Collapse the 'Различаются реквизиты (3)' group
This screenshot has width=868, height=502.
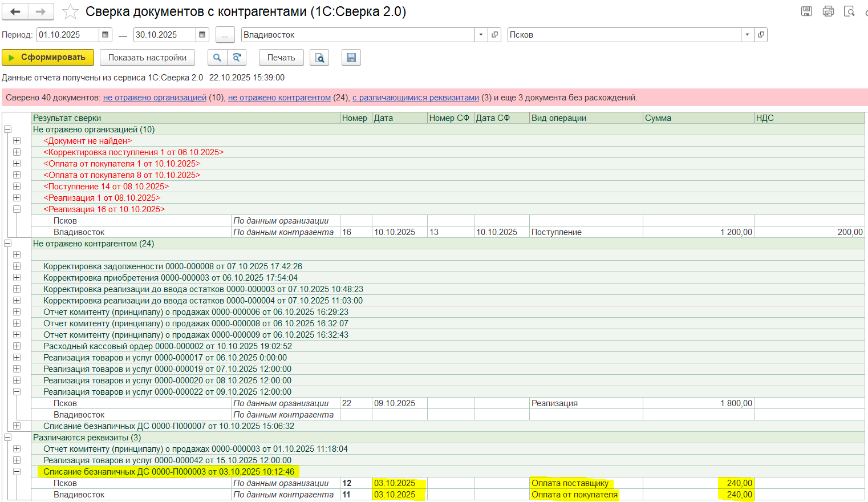(x=8, y=438)
